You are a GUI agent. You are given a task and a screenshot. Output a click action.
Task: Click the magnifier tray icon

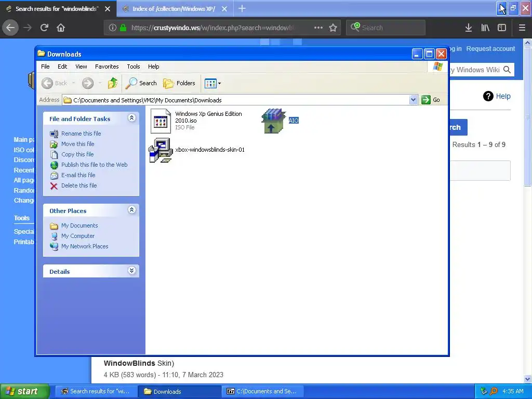coord(494,392)
